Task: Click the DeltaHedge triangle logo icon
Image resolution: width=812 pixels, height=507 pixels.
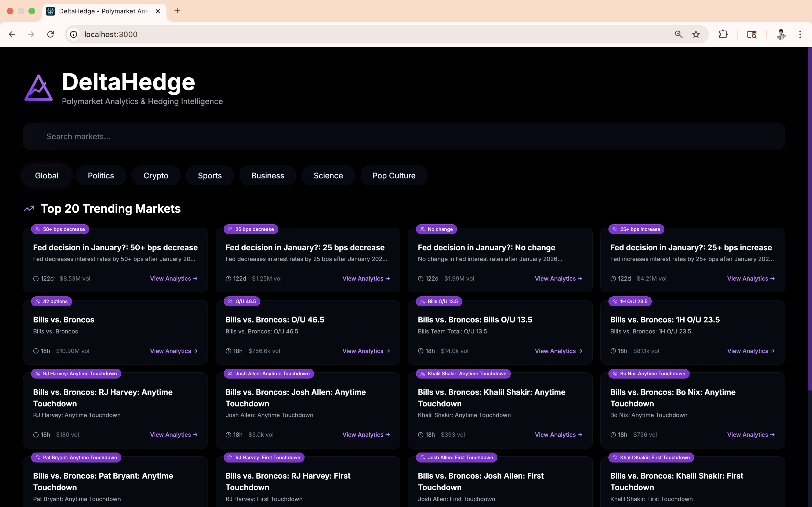Action: click(38, 88)
